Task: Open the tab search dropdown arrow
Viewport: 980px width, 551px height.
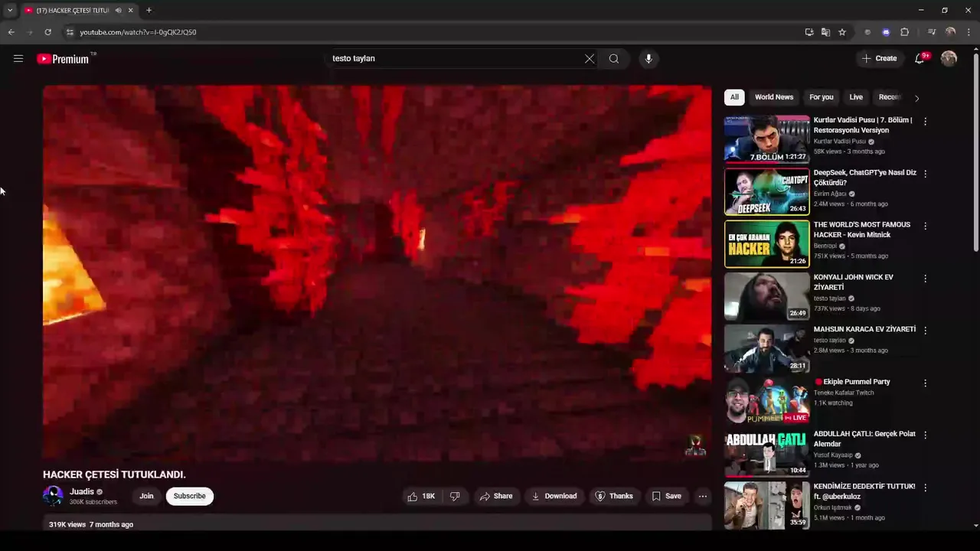Action: (10, 10)
